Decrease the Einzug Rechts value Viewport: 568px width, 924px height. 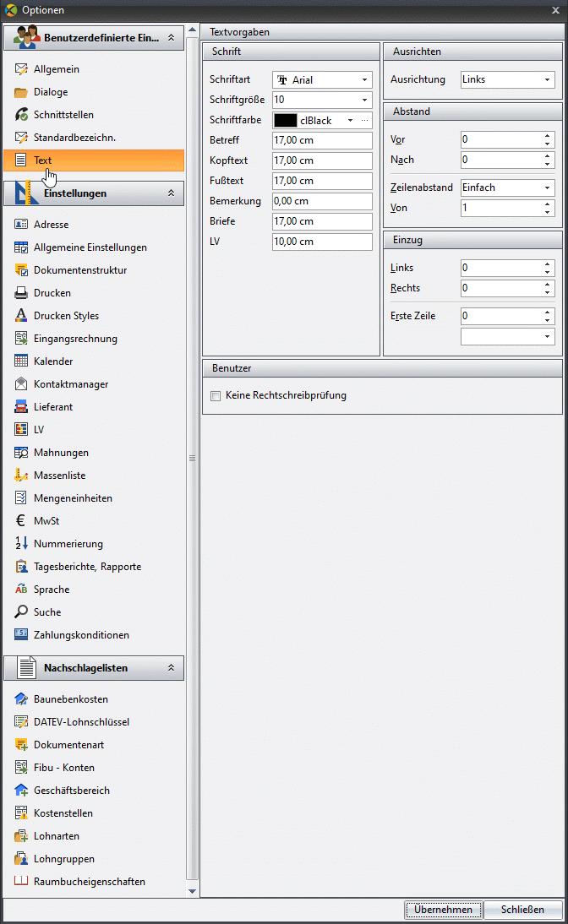click(548, 292)
